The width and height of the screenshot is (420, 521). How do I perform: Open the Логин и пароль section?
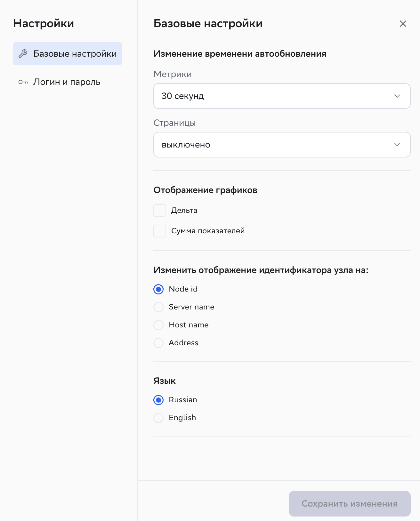click(67, 82)
